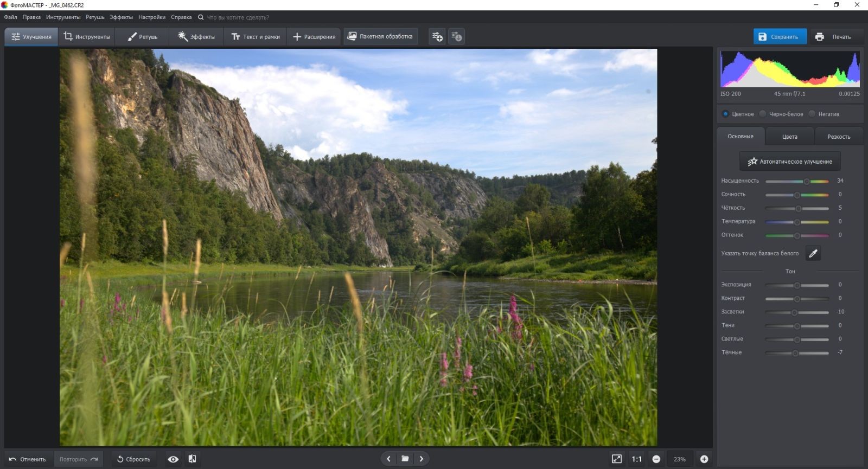Switch to the Цвета tab
The height and width of the screenshot is (469, 868).
pyautogui.click(x=789, y=137)
